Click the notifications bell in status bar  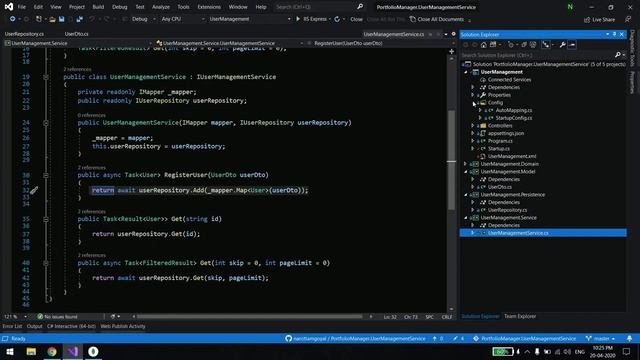coord(629,338)
